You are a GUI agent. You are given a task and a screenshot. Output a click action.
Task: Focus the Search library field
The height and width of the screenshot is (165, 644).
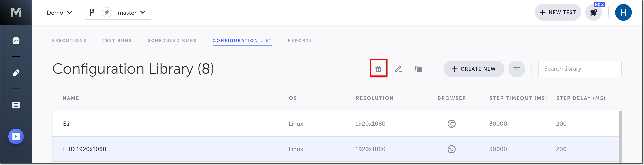[x=579, y=69]
